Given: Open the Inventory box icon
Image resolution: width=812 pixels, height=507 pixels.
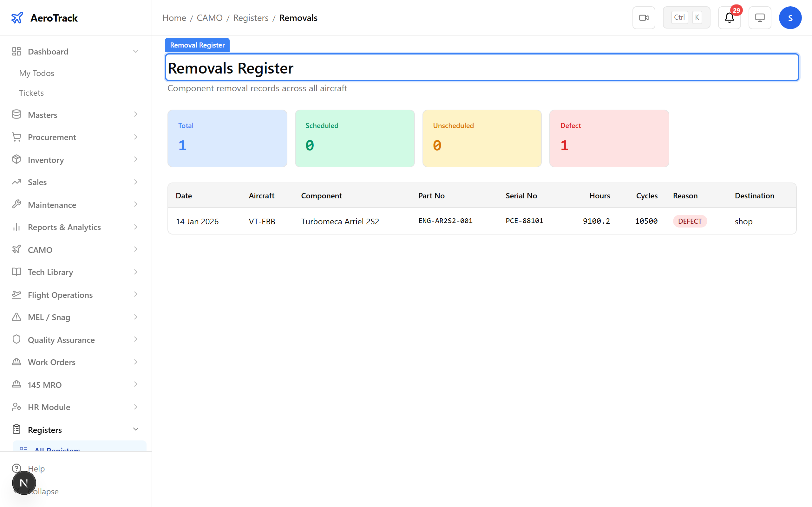Looking at the screenshot, I should tap(16, 159).
